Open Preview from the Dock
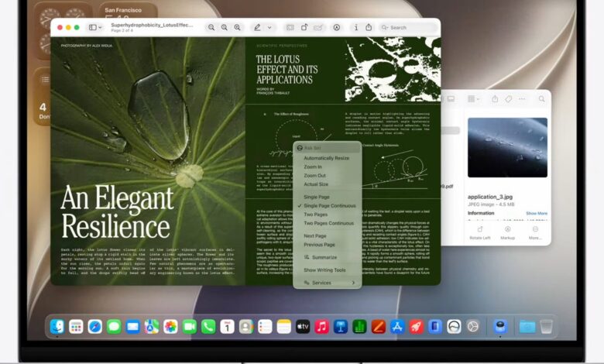The image size is (604, 364). coord(500,327)
